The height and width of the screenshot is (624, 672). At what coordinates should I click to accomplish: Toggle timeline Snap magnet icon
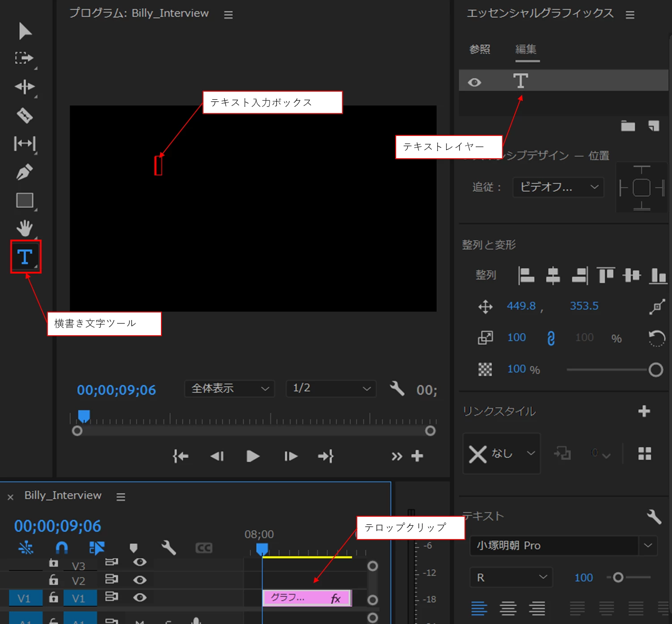click(x=62, y=548)
